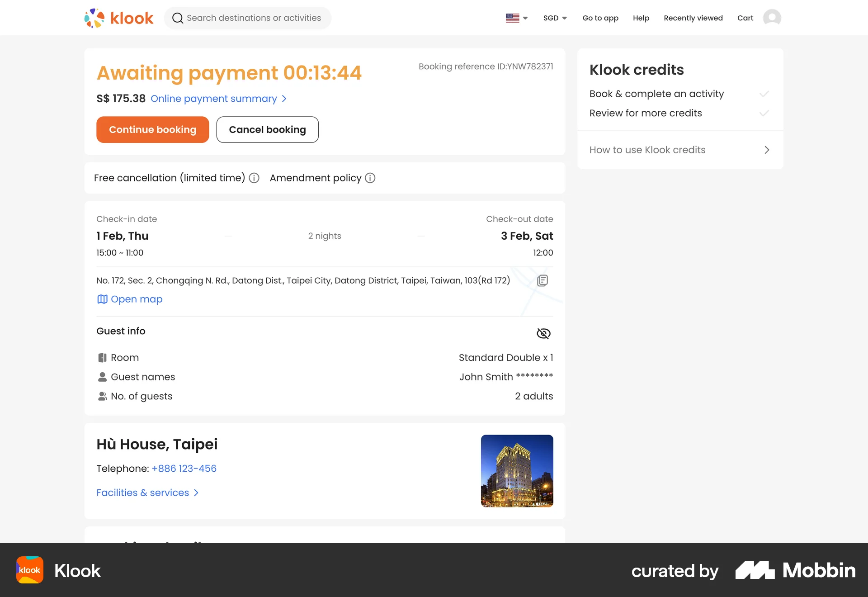The height and width of the screenshot is (597, 868).
Task: Click the search destinations input field
Action: pos(254,18)
